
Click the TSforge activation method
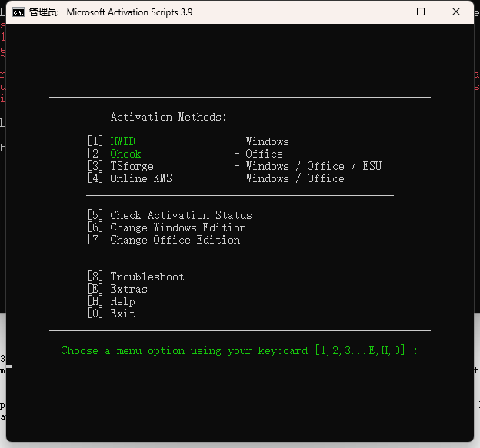point(132,166)
